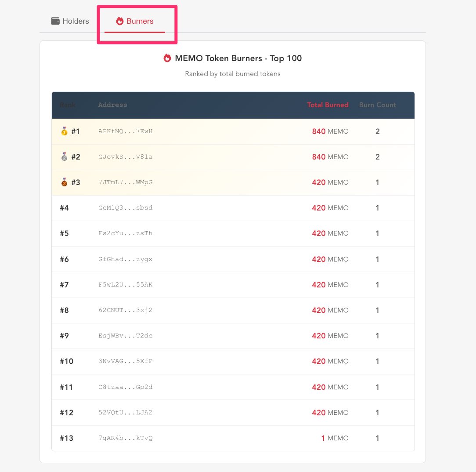Click burn count 2 in row #1
The image size is (476, 472).
coord(377,131)
